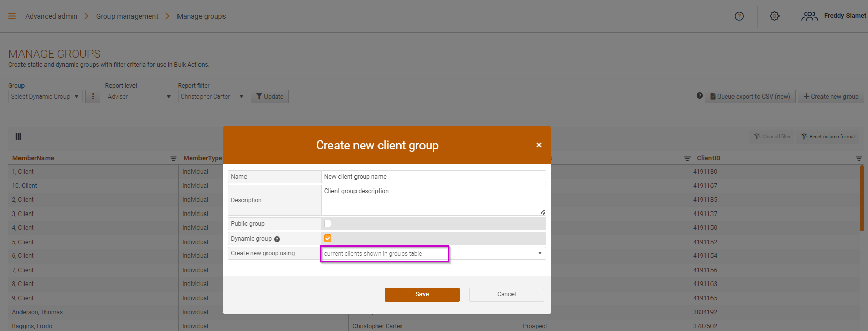Open the help question mark icon
The image size is (868, 331).
tap(739, 16)
